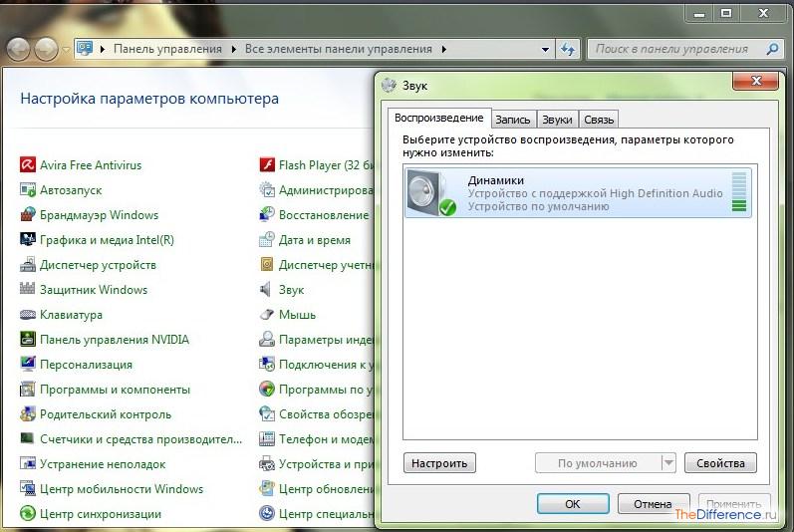The height and width of the screenshot is (532, 794).
Task: Click the Настроить button
Action: 439,463
